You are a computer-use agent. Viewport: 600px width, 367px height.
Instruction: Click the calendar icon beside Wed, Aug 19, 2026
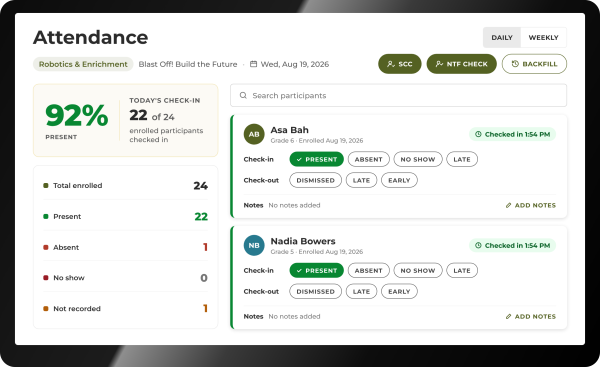(253, 64)
